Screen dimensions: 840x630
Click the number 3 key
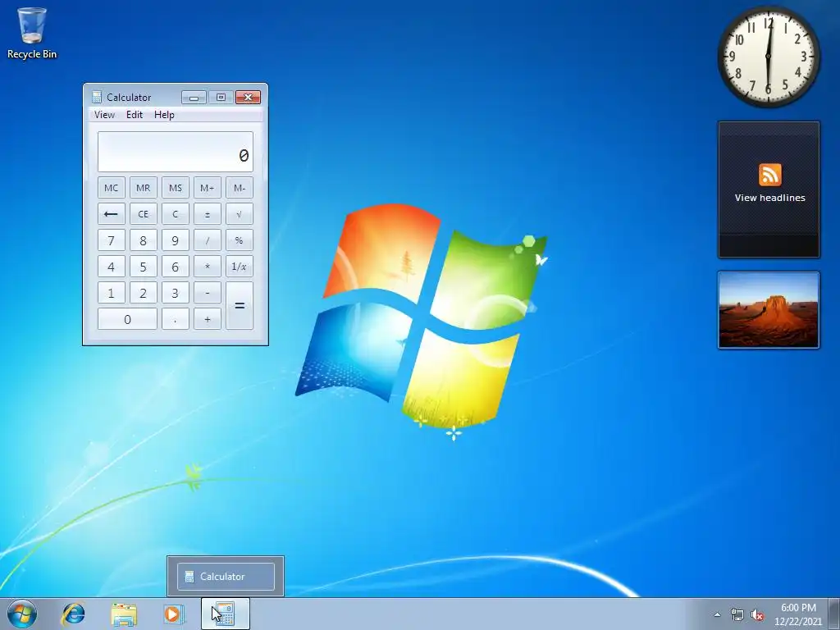click(x=176, y=293)
